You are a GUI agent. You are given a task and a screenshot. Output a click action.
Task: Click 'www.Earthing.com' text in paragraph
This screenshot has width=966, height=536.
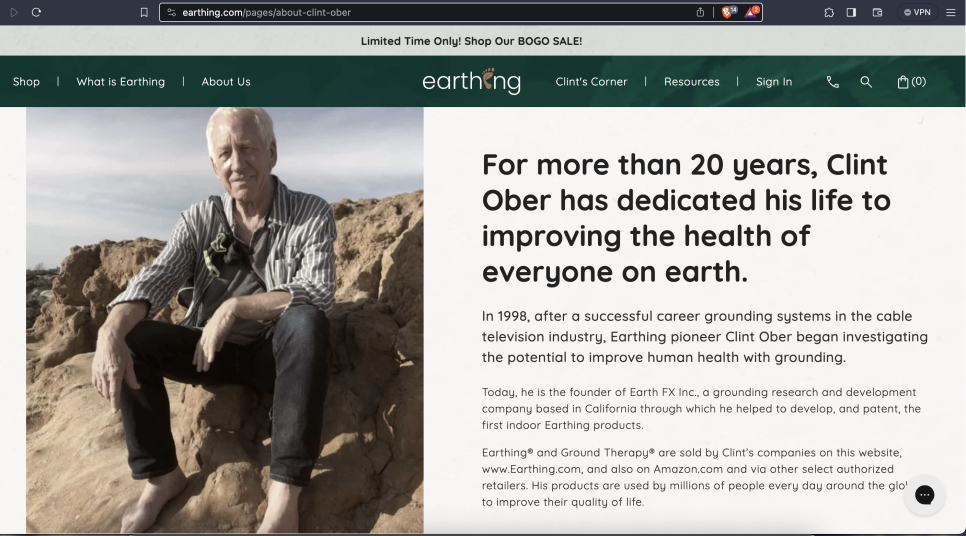tap(531, 469)
